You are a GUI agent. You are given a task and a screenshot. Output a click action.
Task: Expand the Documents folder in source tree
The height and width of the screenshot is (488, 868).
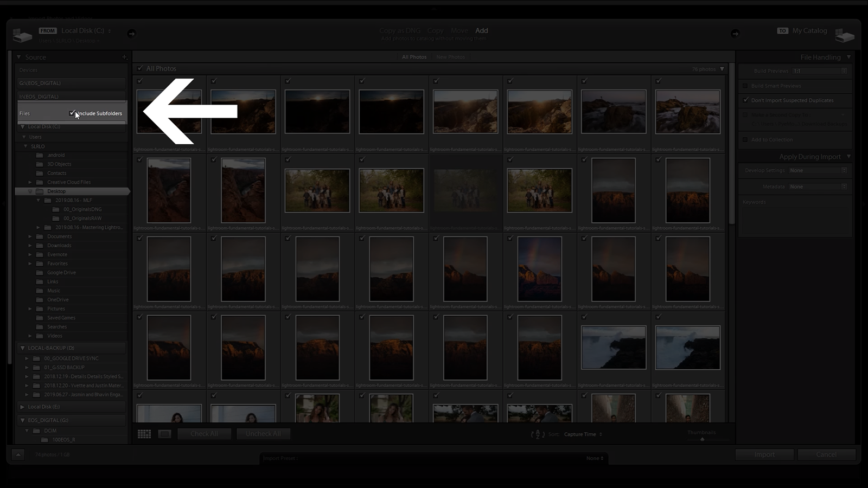pyautogui.click(x=31, y=236)
